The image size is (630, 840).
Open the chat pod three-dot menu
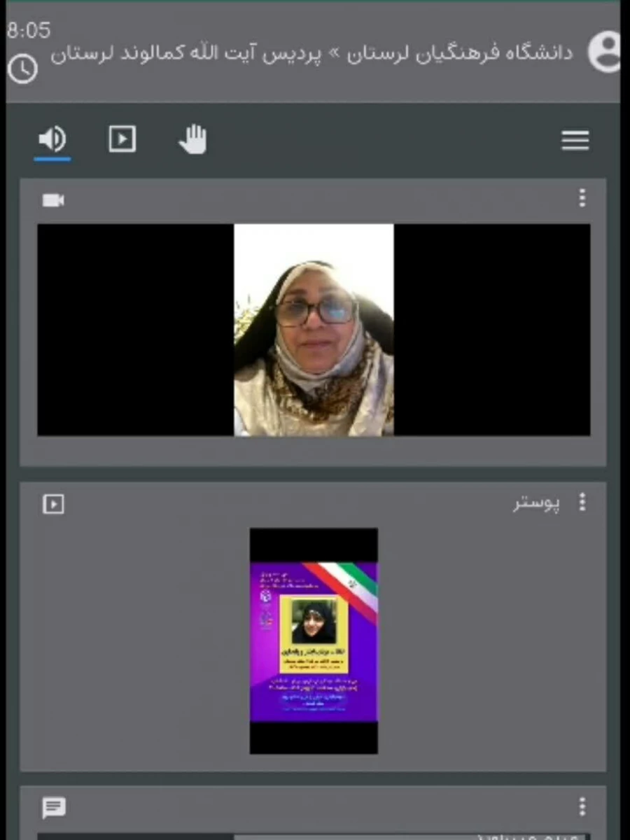582,806
